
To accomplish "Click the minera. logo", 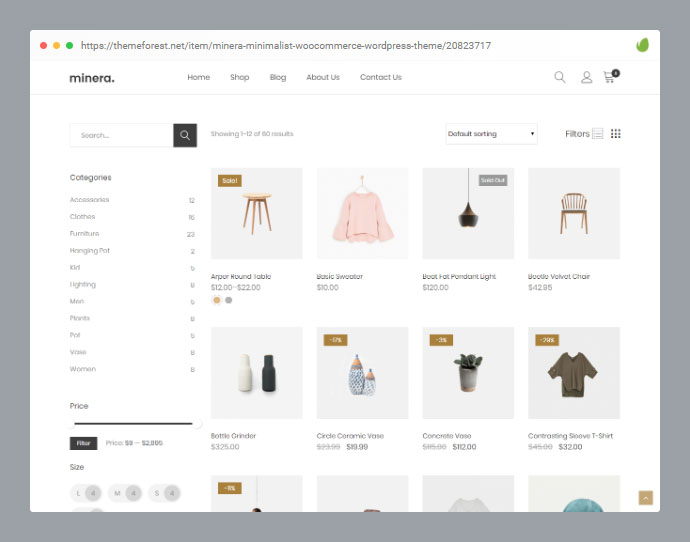I will click(92, 78).
